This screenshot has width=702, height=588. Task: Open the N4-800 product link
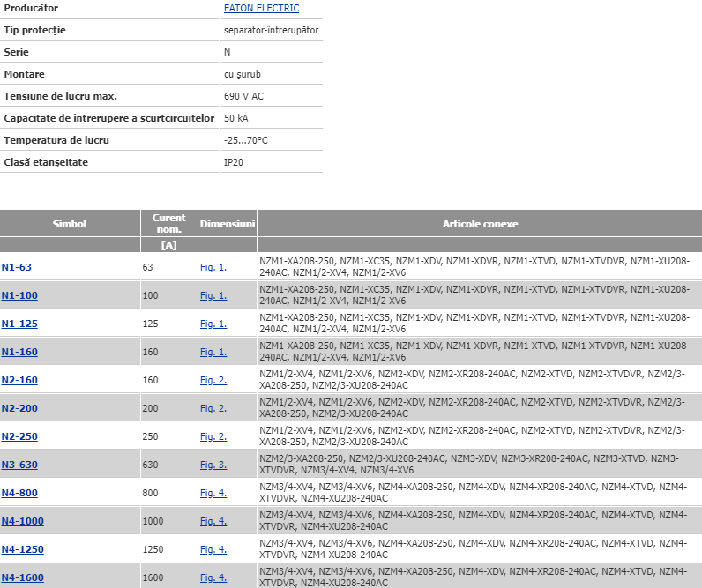[19, 493]
